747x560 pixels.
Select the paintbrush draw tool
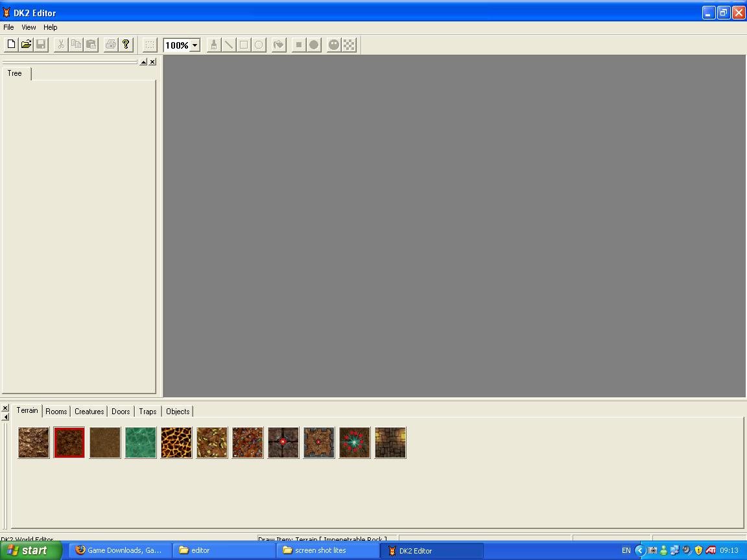213,45
